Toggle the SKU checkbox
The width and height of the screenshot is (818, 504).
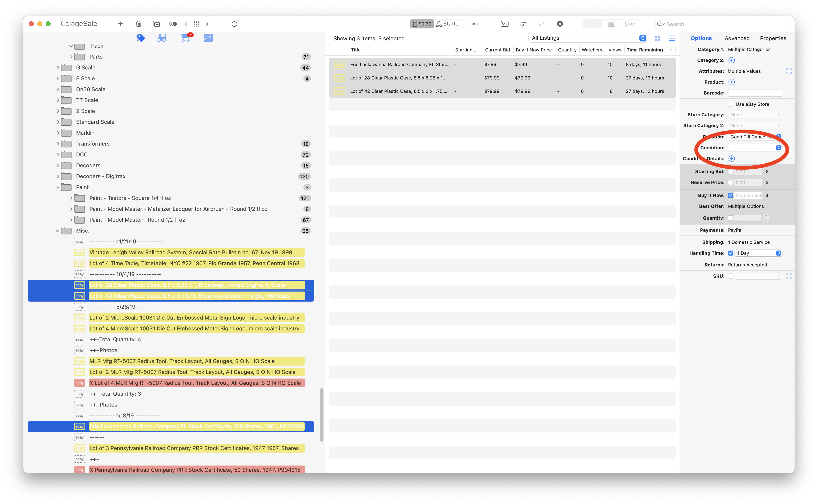(730, 276)
